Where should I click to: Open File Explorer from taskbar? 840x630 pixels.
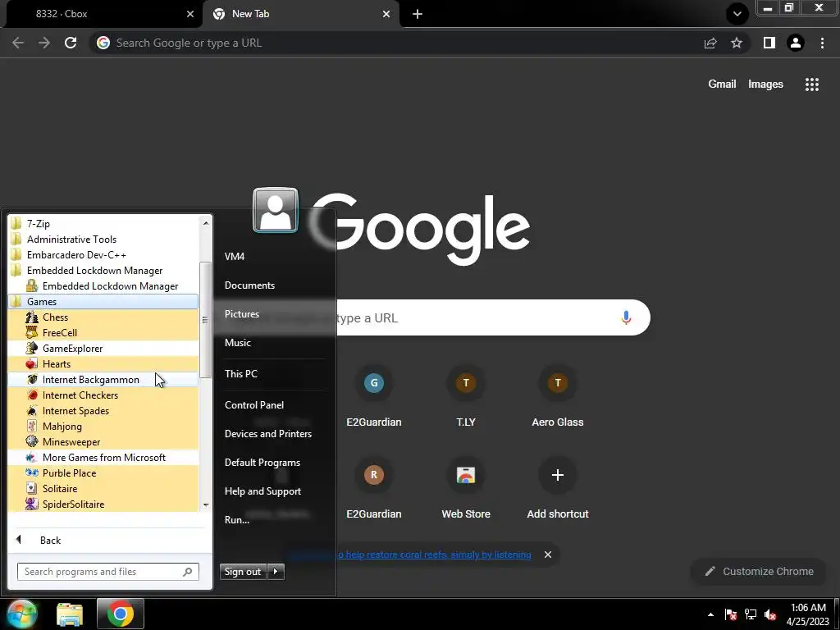pos(70,614)
